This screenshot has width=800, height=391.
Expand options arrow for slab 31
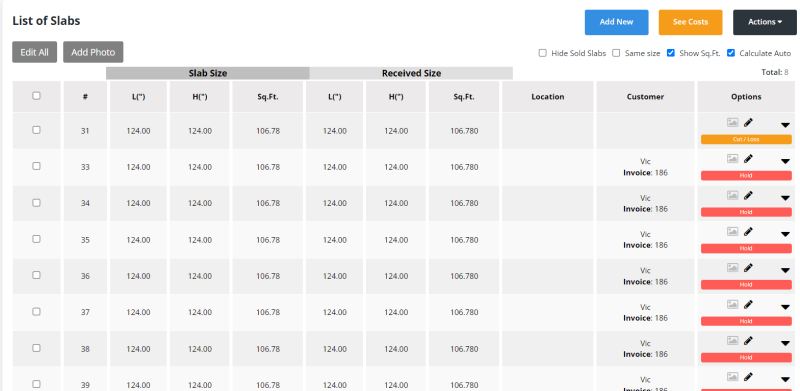tap(785, 125)
